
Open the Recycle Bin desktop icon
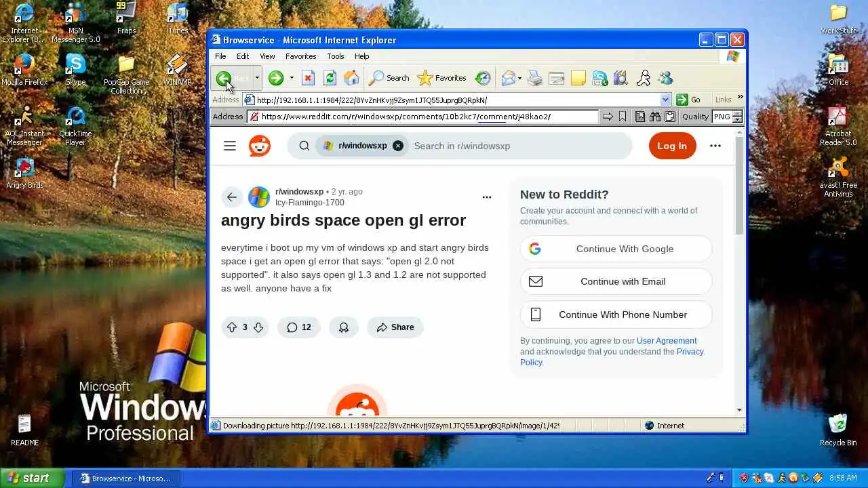click(x=838, y=430)
